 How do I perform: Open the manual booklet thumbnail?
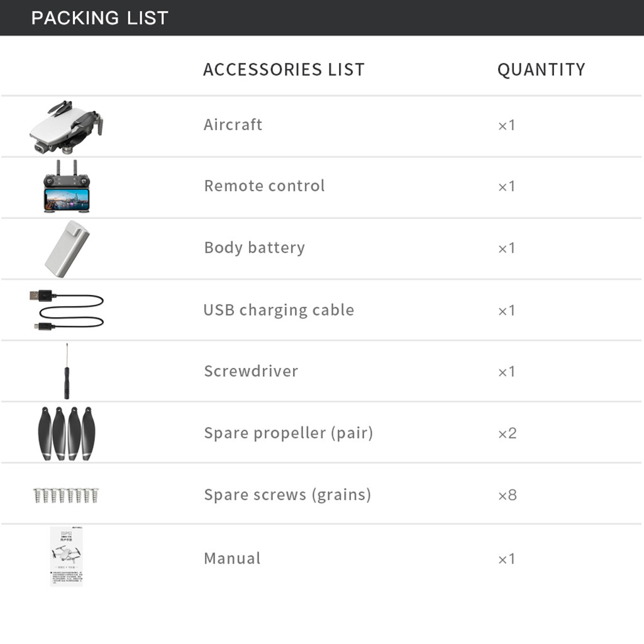pos(67,557)
